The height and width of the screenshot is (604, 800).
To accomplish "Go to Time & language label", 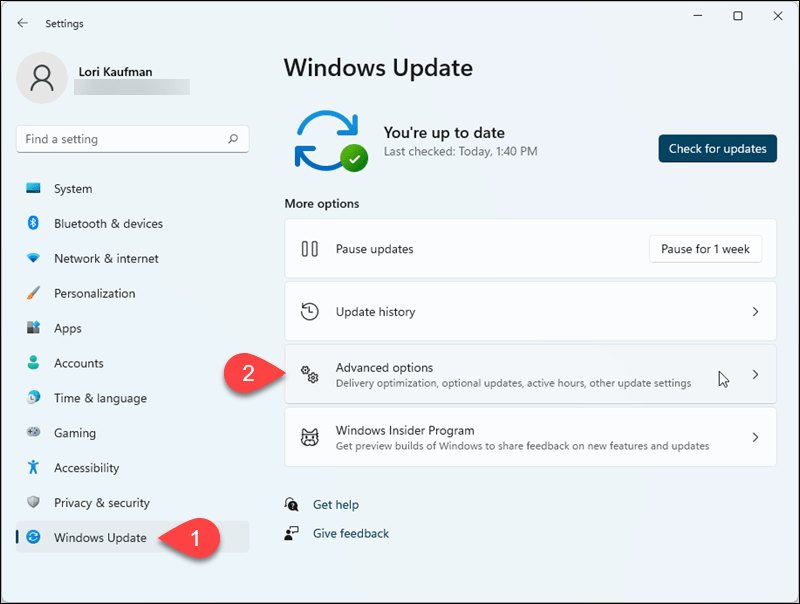I will point(101,398).
